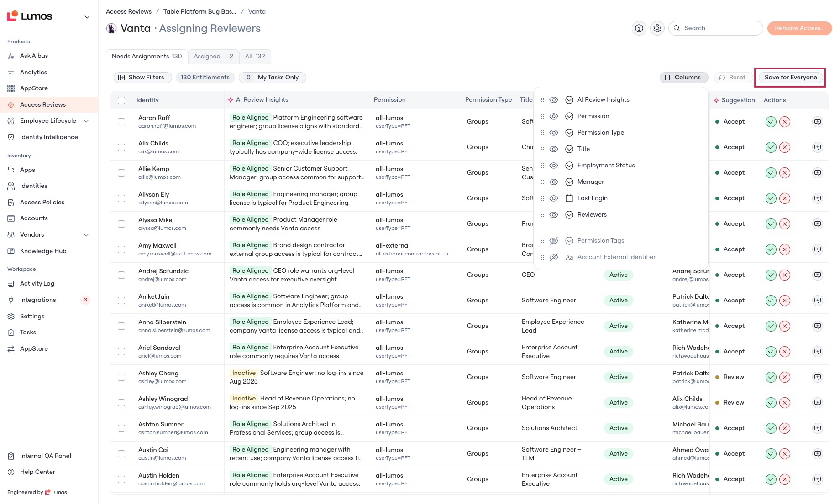
Task: Toggle the Columns dropdown
Action: pyautogui.click(x=683, y=78)
